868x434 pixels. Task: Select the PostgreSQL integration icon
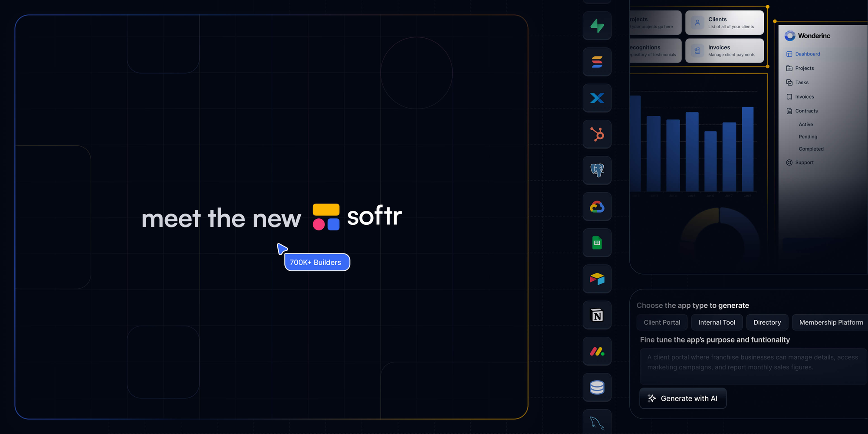tap(597, 170)
